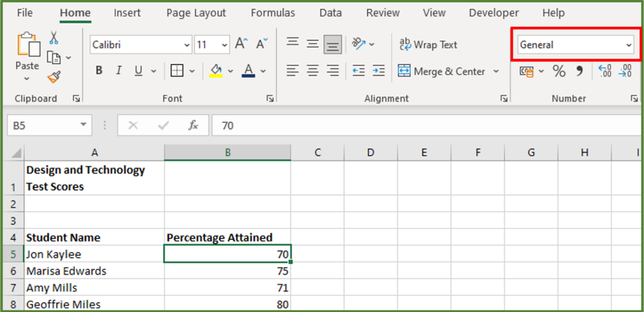Open Accounting format dropdown arrow

(541, 71)
